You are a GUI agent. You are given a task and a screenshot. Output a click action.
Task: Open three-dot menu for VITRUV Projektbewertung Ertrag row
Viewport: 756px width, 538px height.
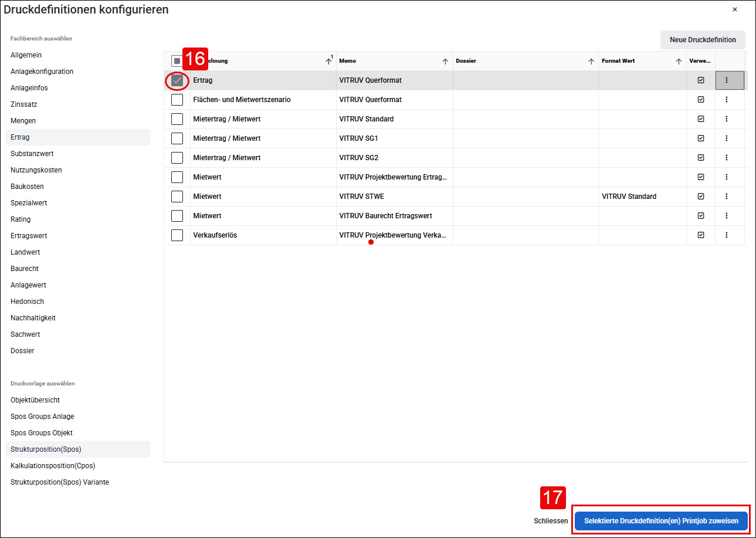pos(726,177)
